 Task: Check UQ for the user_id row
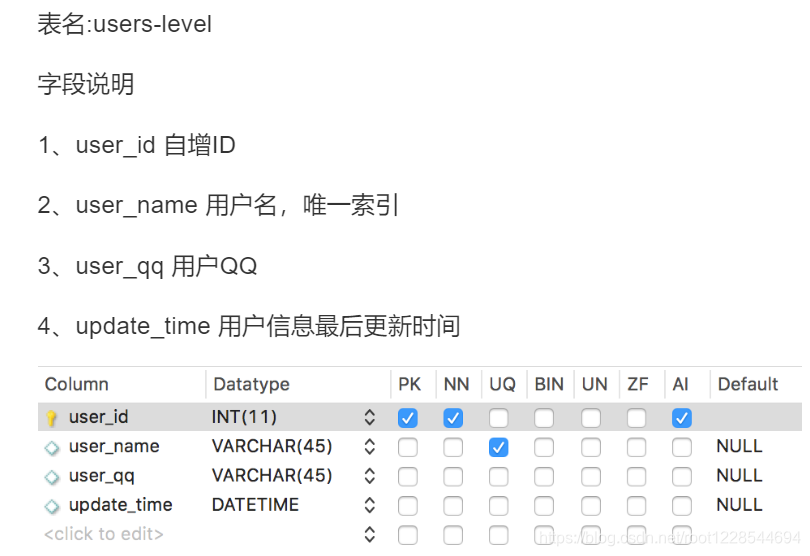pos(499,418)
